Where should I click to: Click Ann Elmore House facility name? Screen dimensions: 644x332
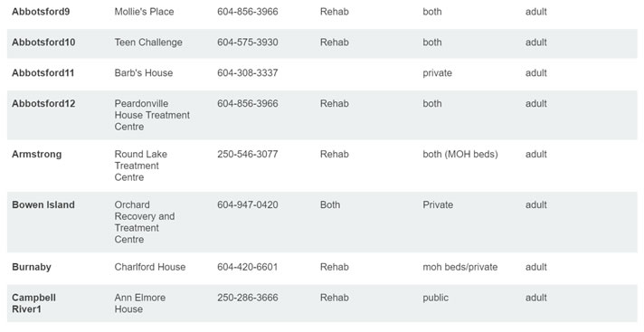[140, 303]
